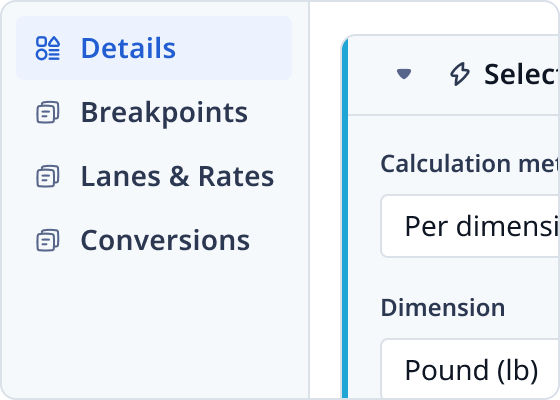Go to Lanes & Rates
Viewport: 560px width, 400px height.
pyautogui.click(x=178, y=176)
